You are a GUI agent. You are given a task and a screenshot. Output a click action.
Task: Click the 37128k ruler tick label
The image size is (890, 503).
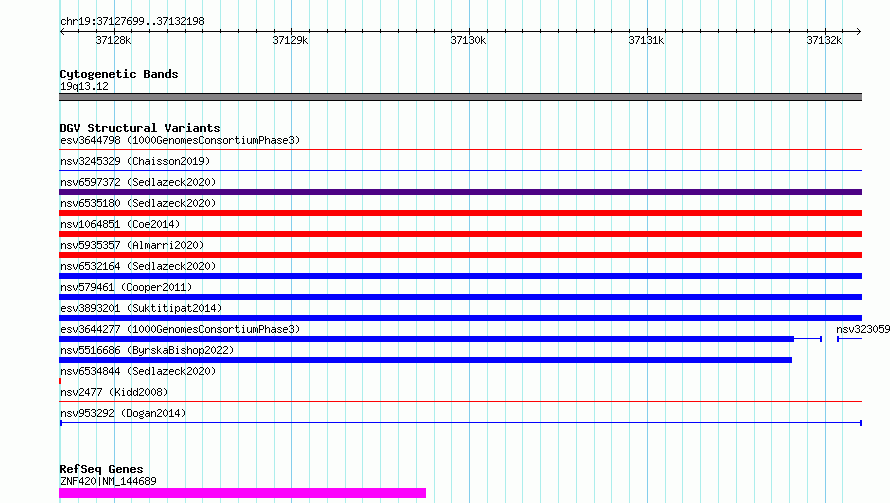click(113, 40)
